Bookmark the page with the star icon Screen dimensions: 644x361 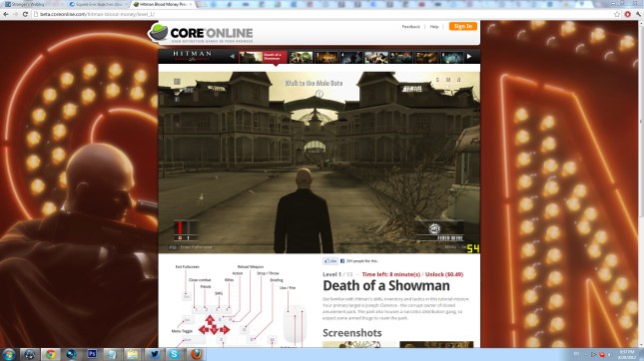[x=616, y=14]
